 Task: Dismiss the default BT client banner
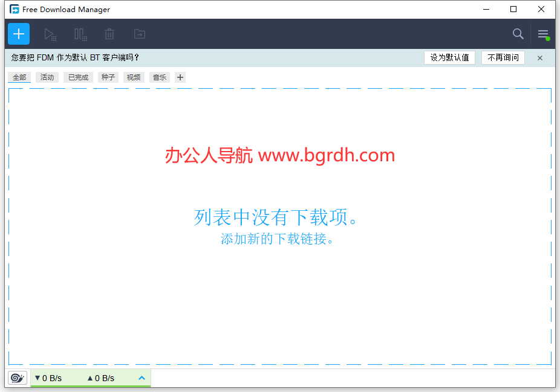[x=540, y=58]
